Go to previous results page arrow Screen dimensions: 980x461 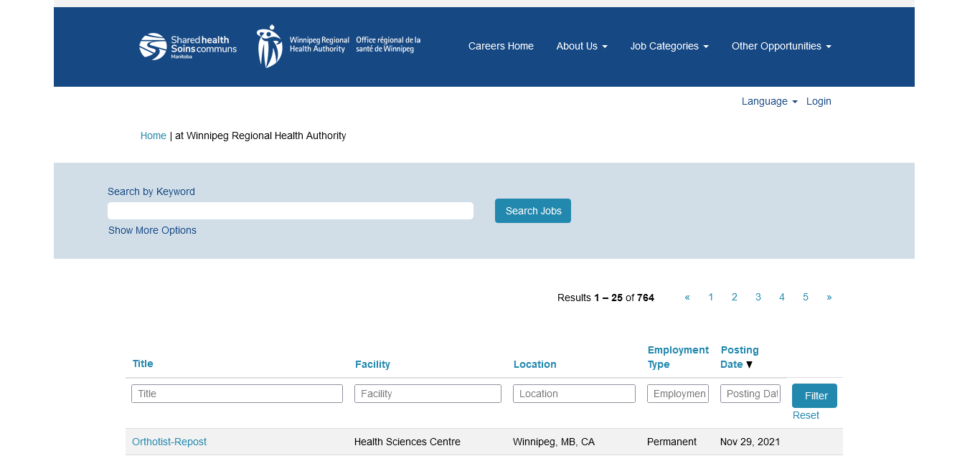687,297
